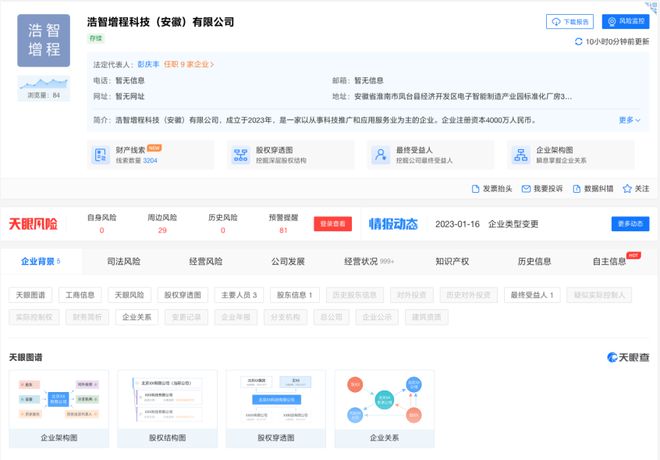The width and height of the screenshot is (660, 460).
Task: Click the 最终受益人 person icon
Action: point(381,155)
